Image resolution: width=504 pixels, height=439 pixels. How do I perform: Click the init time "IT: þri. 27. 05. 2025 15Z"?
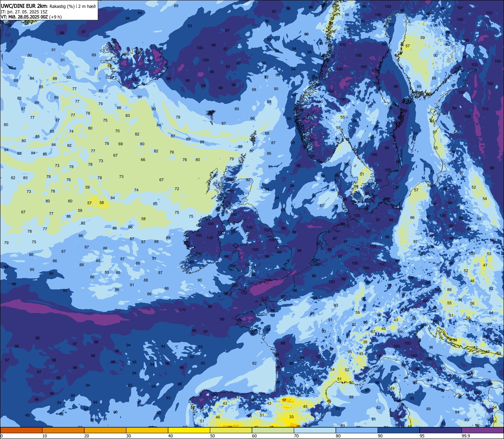(x=24, y=11)
